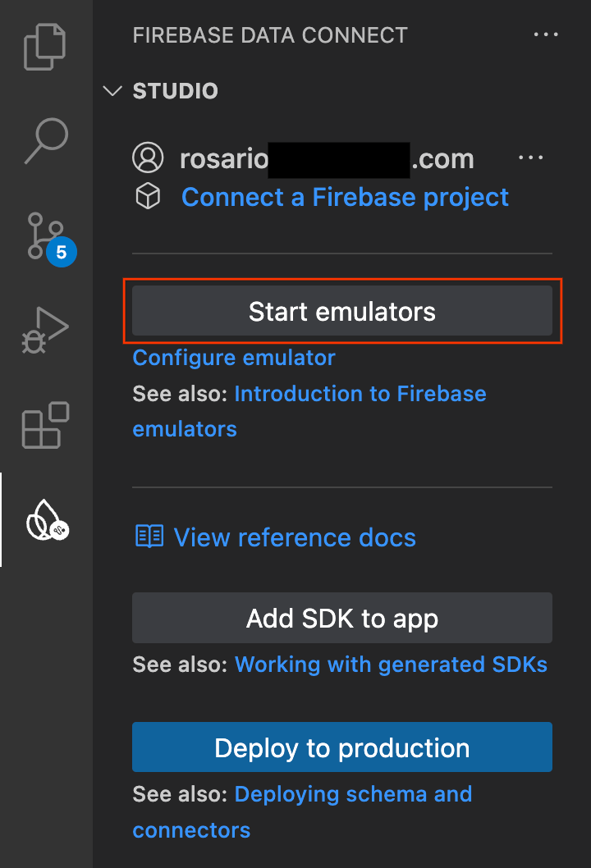Click Deploy to production
The image size is (591, 868).
[341, 747]
